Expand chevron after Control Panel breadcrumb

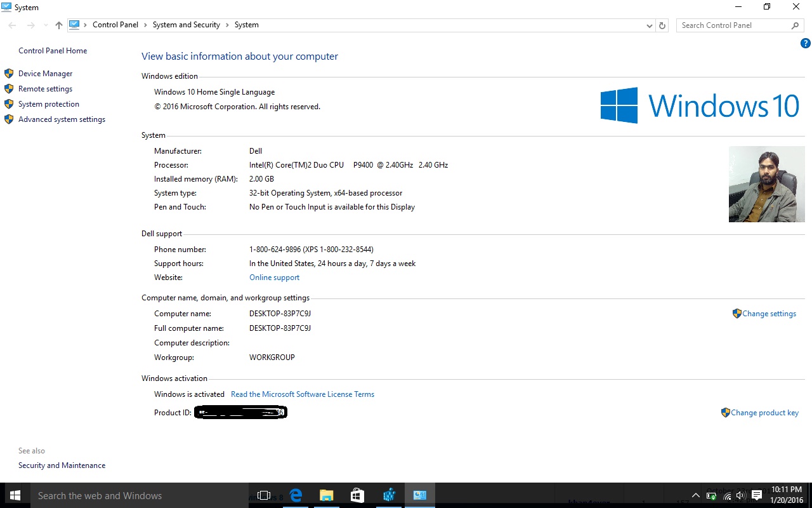(x=145, y=25)
